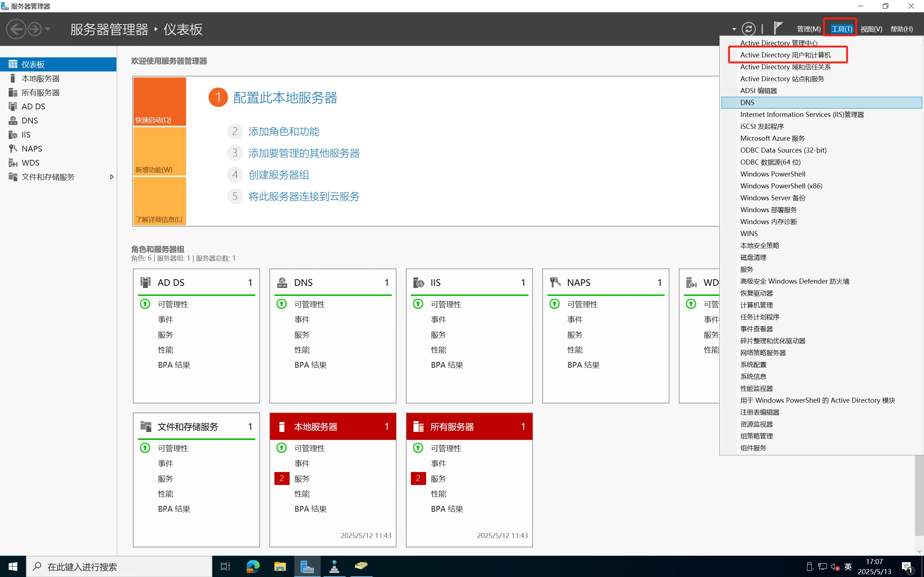Open Task View on the taskbar

click(225, 567)
